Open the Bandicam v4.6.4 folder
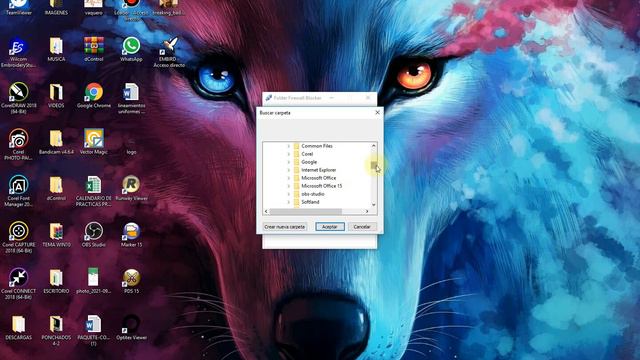 point(56,142)
